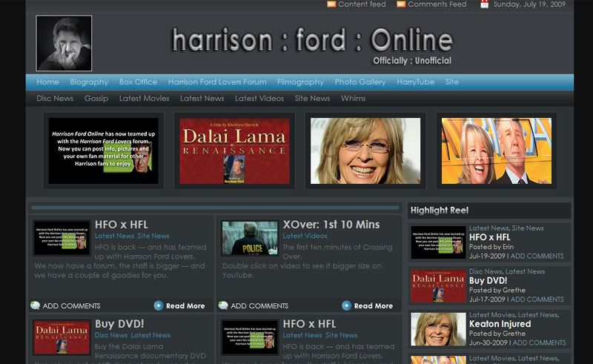593x364 pixels.
Task: Click speech bubble icon under XOver post
Action: coord(223,305)
